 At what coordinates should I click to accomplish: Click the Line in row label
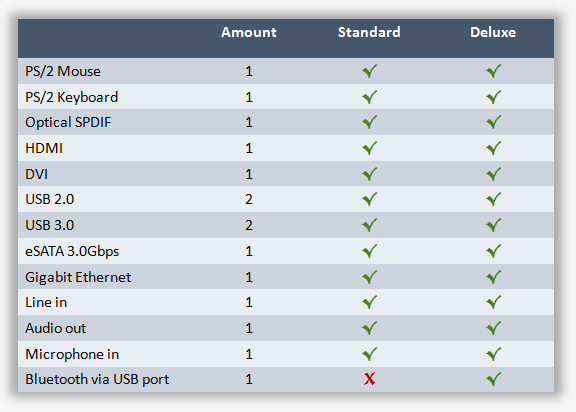pos(46,302)
